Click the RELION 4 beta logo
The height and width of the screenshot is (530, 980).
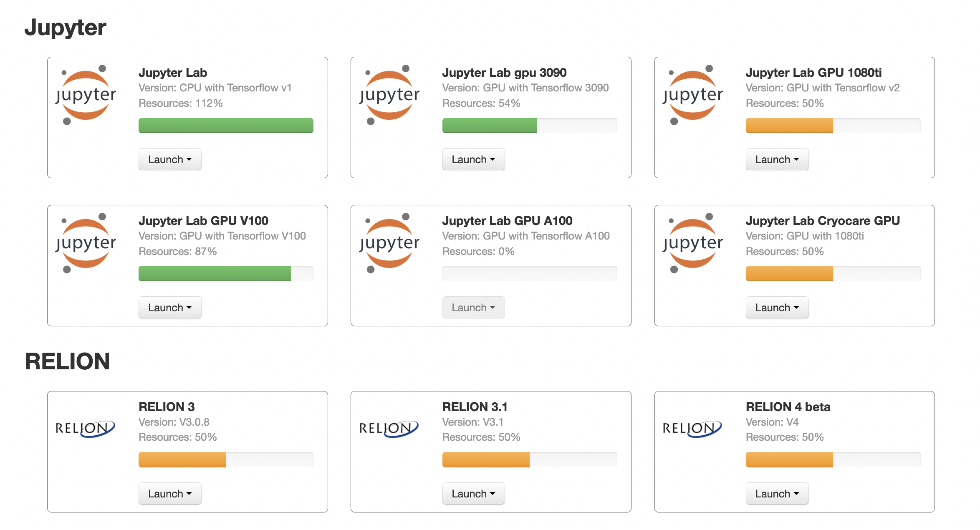point(692,429)
